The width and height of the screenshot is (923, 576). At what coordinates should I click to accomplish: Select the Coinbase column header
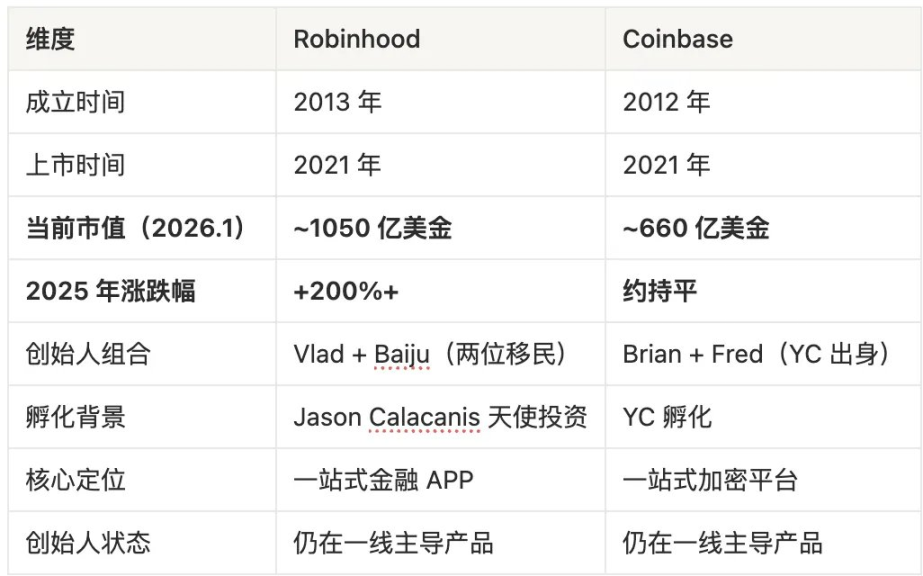[677, 40]
